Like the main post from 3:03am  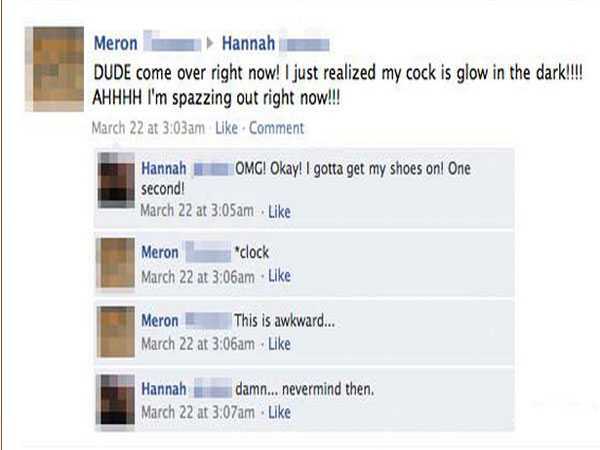pos(227,128)
